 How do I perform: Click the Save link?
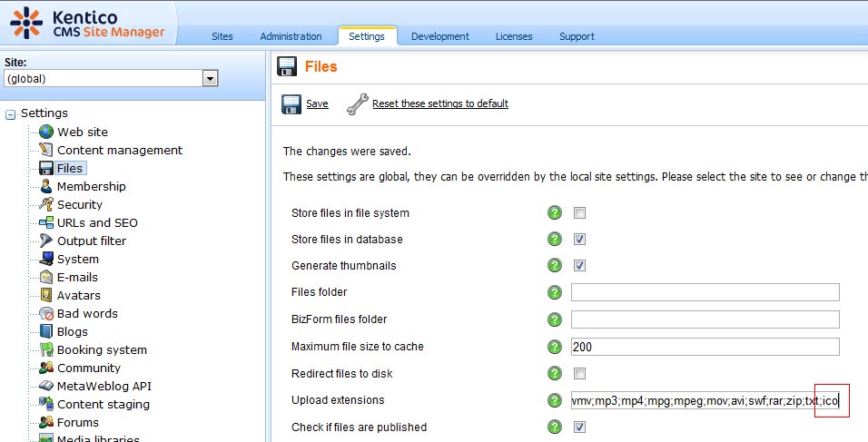click(x=317, y=103)
